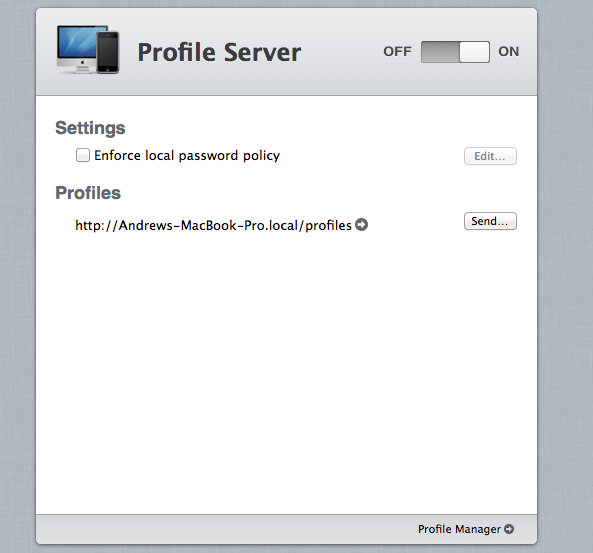
Task: Click the arrow icon after the profiles URL
Action: pos(362,225)
